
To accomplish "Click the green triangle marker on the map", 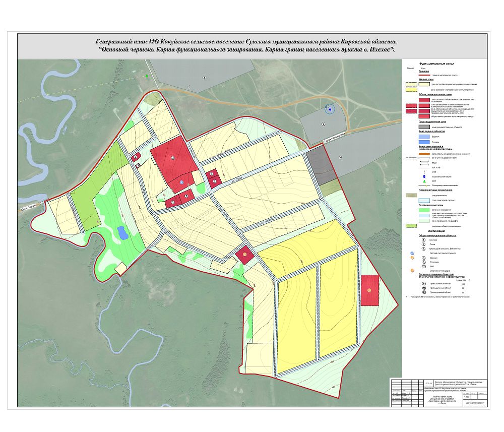I will coord(147,76).
